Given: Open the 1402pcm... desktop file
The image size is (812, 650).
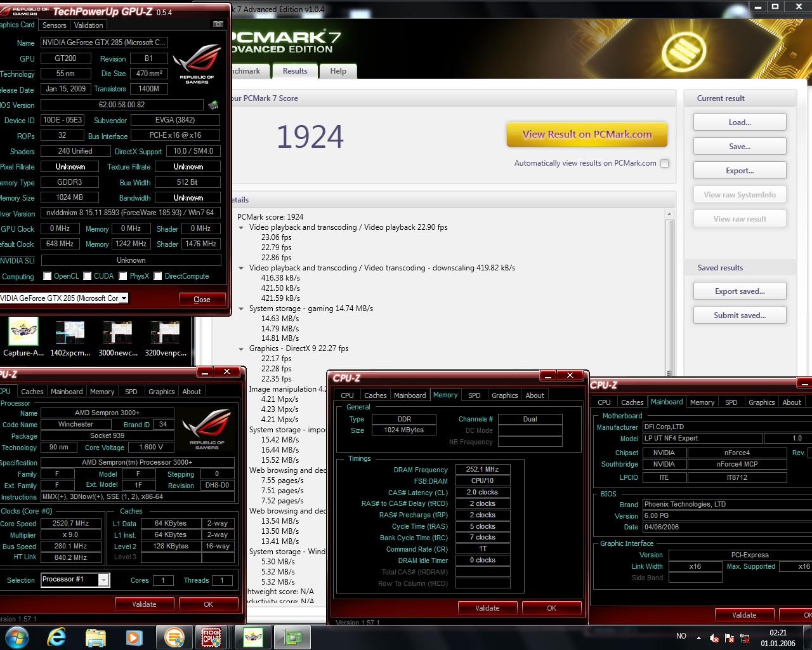Looking at the screenshot, I should pos(70,338).
